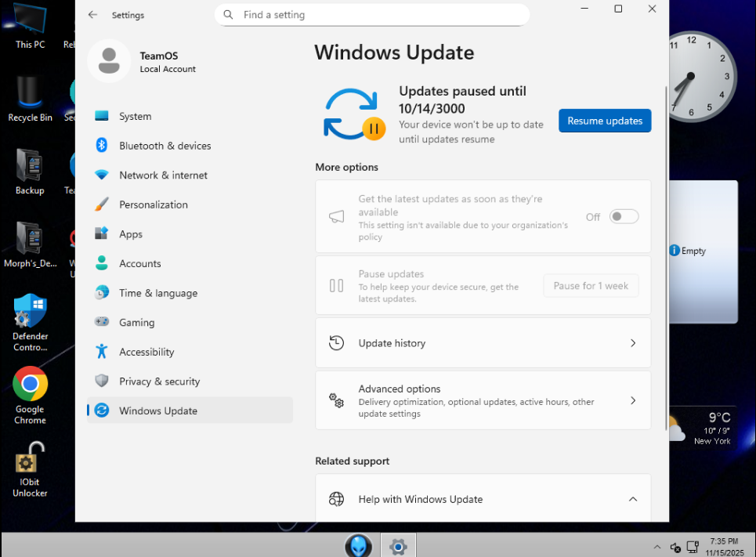Open the Backup desktop icon
This screenshot has height=557, width=756.
(x=30, y=172)
